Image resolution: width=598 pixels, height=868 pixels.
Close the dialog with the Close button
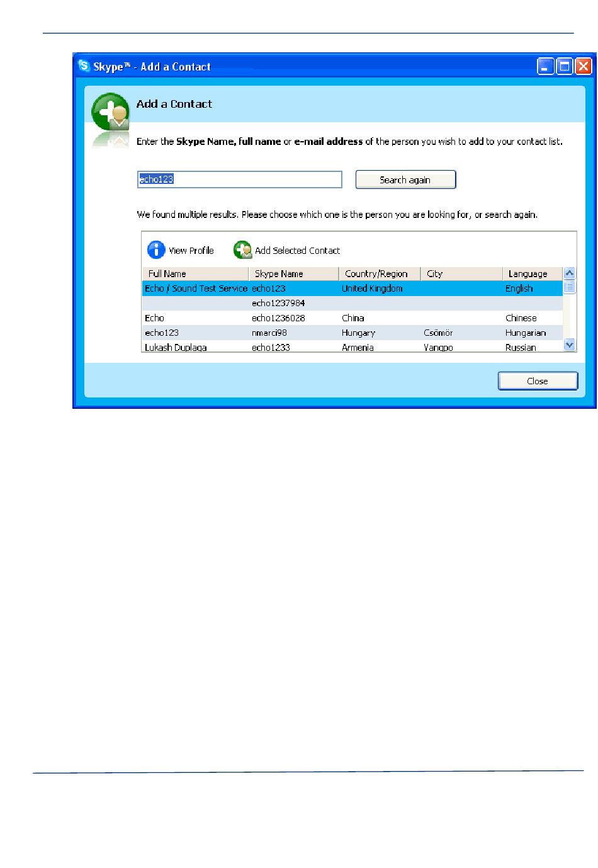[x=538, y=381]
